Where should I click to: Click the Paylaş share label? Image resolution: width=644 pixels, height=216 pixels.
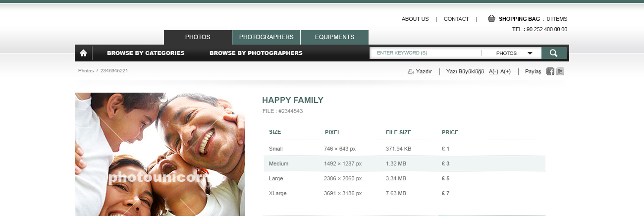tap(533, 71)
